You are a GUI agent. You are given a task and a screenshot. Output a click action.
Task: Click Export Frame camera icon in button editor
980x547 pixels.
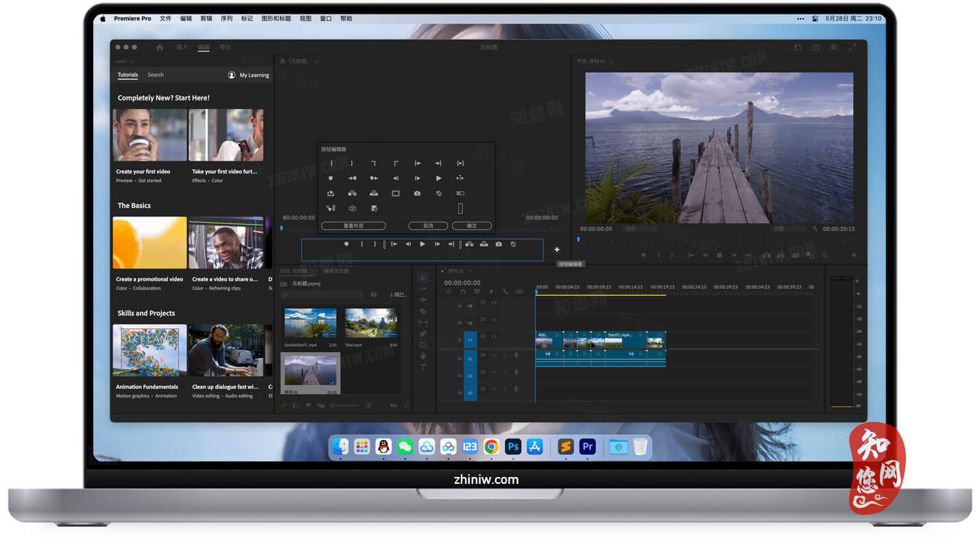coord(417,194)
